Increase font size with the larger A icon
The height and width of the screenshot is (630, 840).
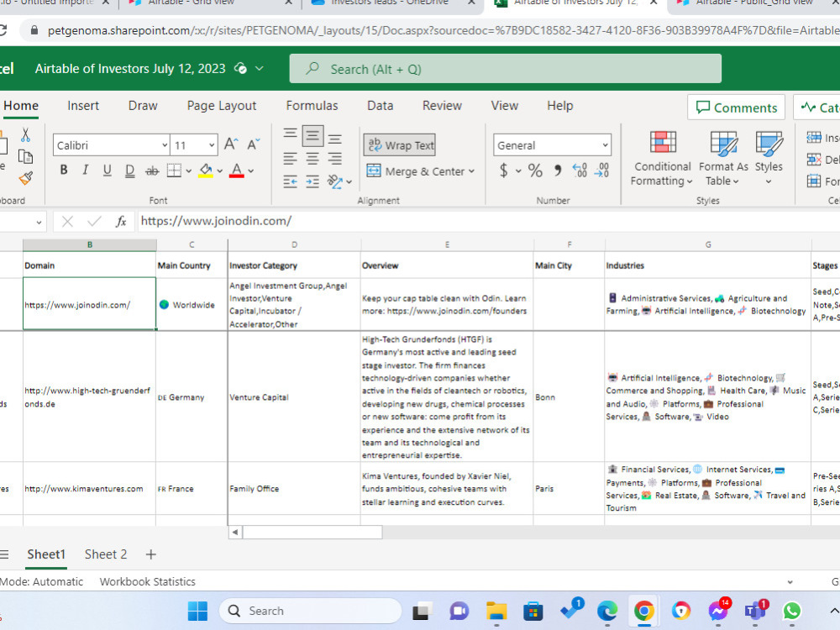coord(231,144)
